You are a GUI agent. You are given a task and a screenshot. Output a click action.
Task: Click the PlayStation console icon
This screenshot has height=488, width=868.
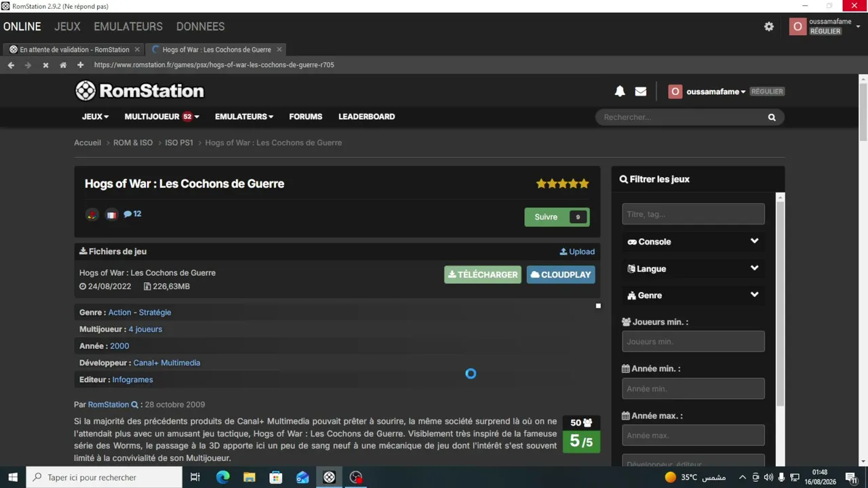click(92, 215)
